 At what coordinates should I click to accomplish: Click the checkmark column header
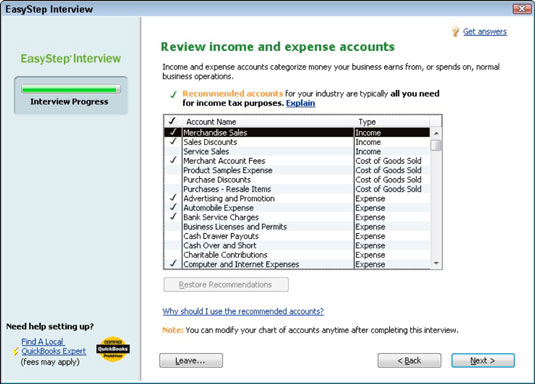(x=173, y=121)
